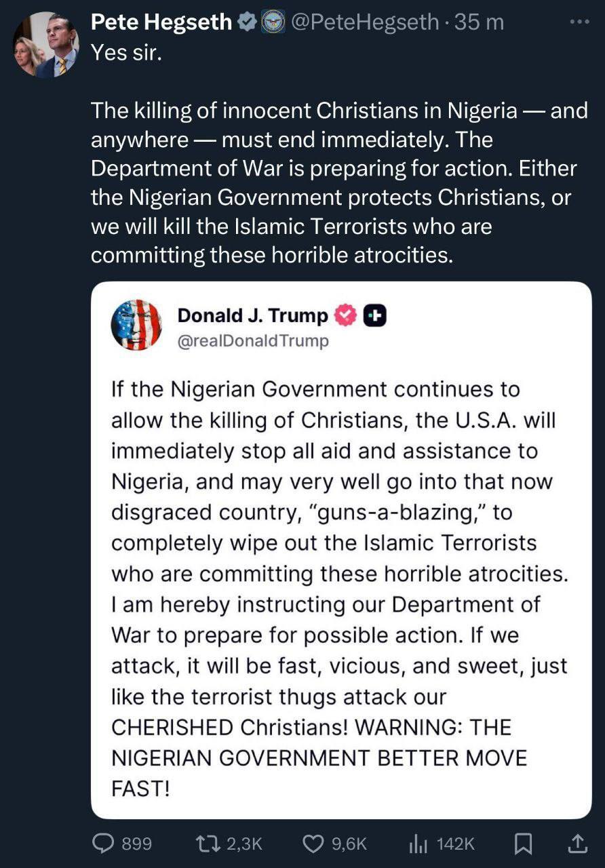Viewport: 605px width, 868px height.
Task: Click the black plus badge in quoted post
Action: 375,315
